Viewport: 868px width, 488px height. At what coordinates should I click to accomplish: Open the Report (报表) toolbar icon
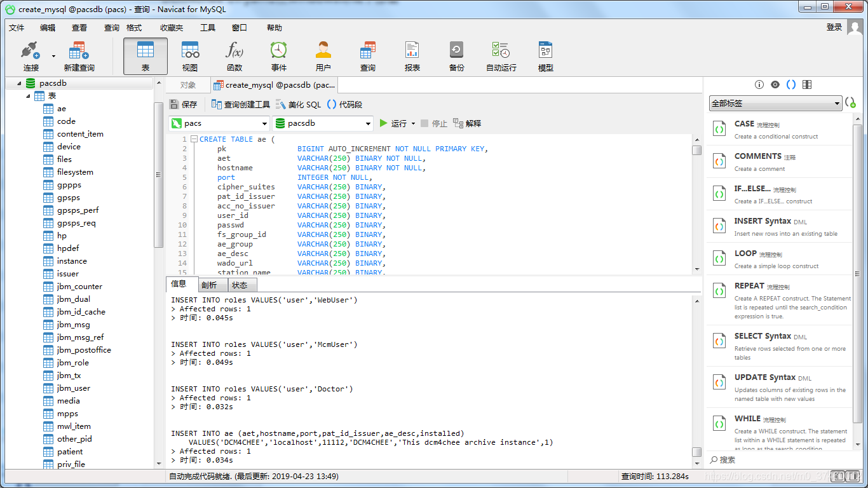coord(412,56)
